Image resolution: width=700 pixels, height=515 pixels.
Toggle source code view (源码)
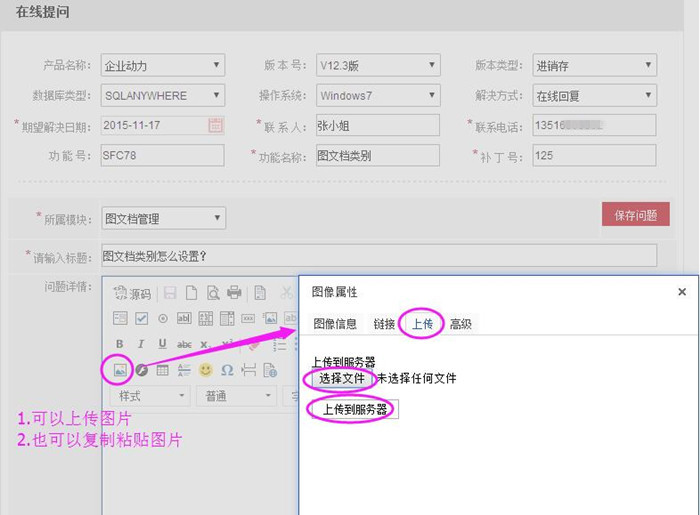coord(132,293)
